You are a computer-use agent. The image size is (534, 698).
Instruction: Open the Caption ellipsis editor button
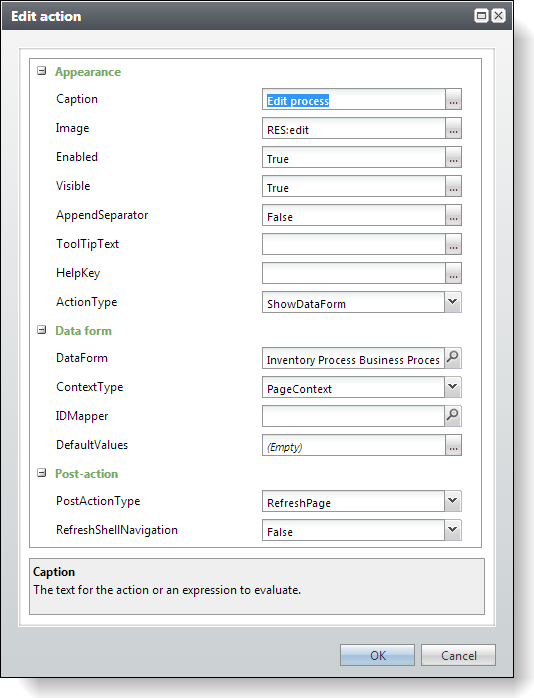[x=453, y=99]
